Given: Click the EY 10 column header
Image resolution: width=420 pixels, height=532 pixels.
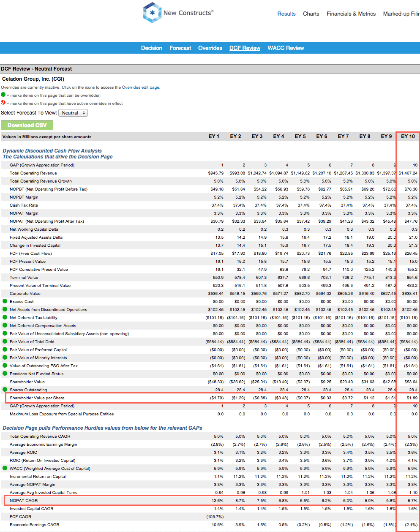Looking at the screenshot, I should coord(408,136).
